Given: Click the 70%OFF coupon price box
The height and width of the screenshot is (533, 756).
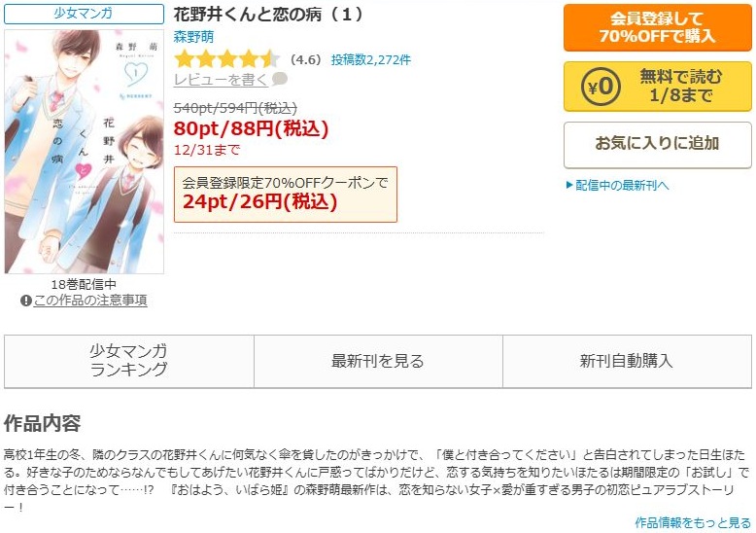Looking at the screenshot, I should pyautogui.click(x=286, y=195).
